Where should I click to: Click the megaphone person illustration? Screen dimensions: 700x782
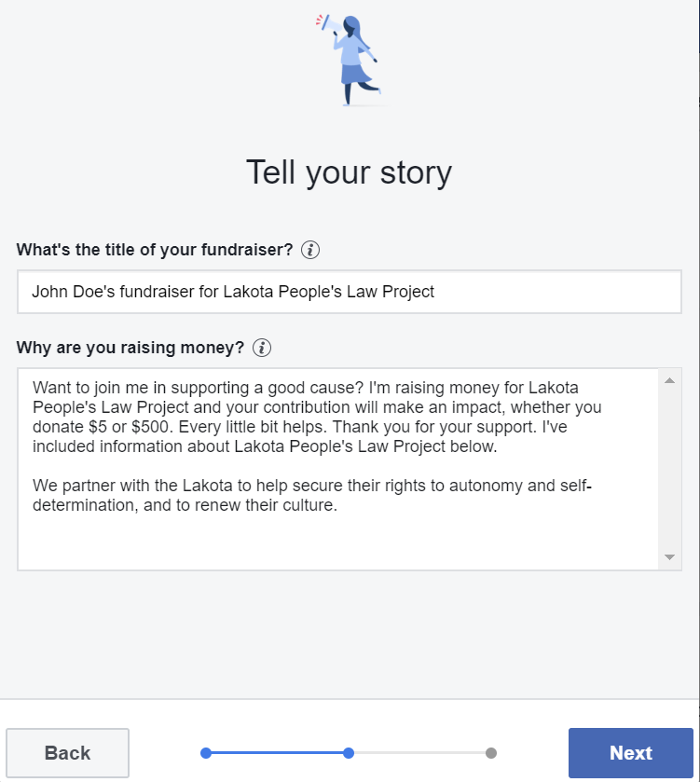[x=348, y=60]
